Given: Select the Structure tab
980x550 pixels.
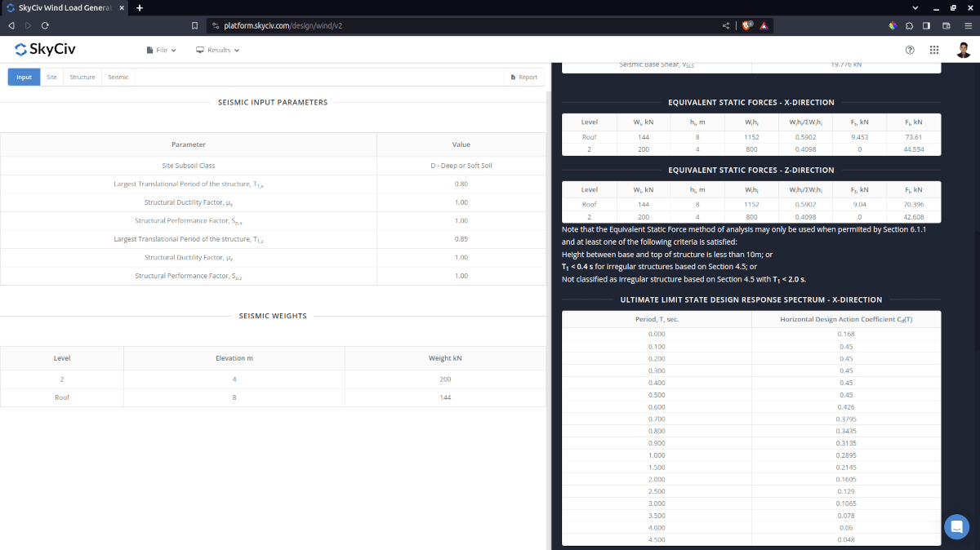Looking at the screenshot, I should [x=82, y=78].
